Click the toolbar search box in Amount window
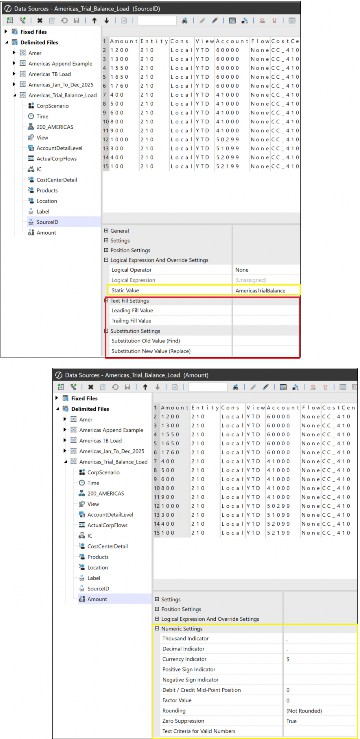Screen dimensions: 360x739 (208, 387)
